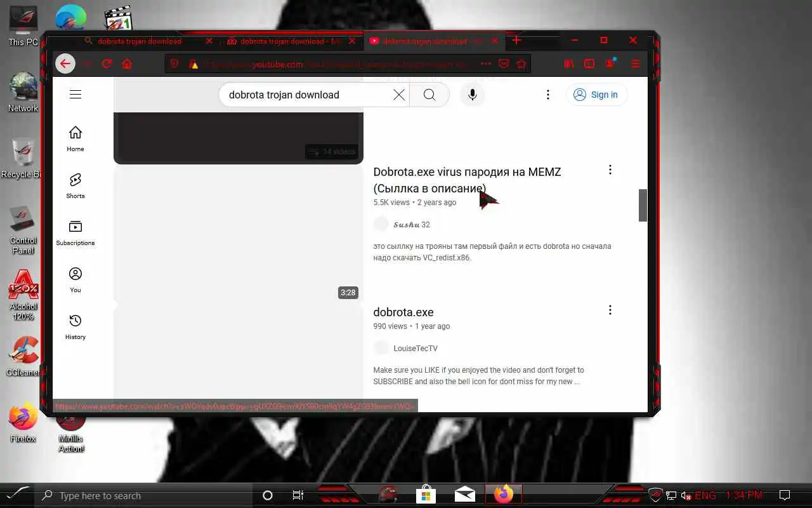Select the Recycle Bin desktop icon
Image resolution: width=812 pixels, height=508 pixels.
coord(22,159)
